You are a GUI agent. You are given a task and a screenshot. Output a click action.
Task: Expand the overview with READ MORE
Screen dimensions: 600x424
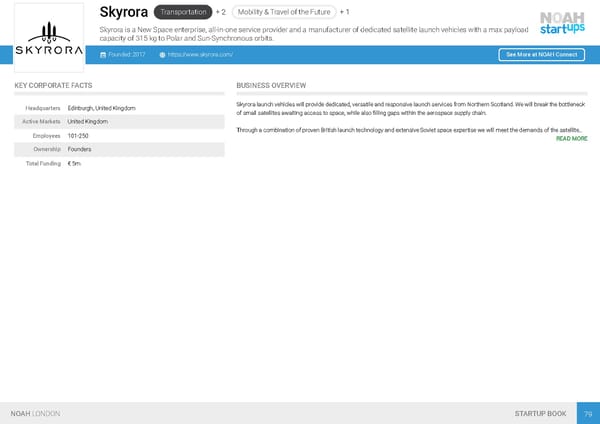(x=571, y=138)
